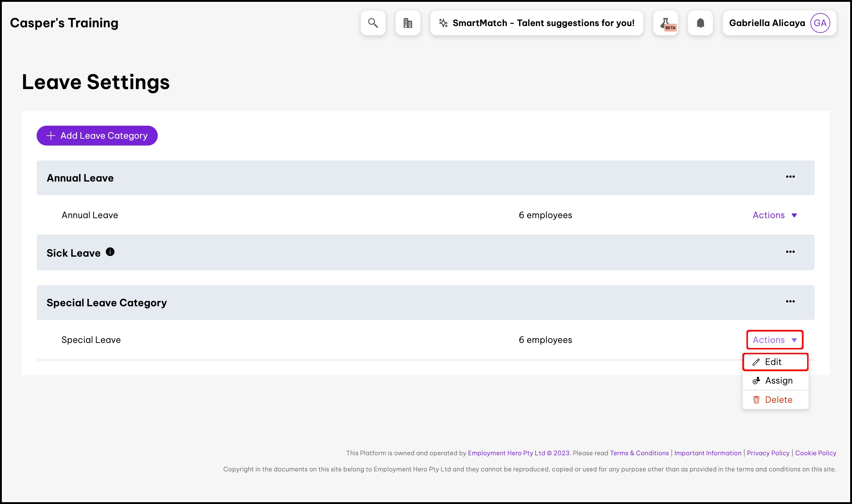Choose Delete in the Actions menu
The width and height of the screenshot is (852, 504).
tap(778, 400)
